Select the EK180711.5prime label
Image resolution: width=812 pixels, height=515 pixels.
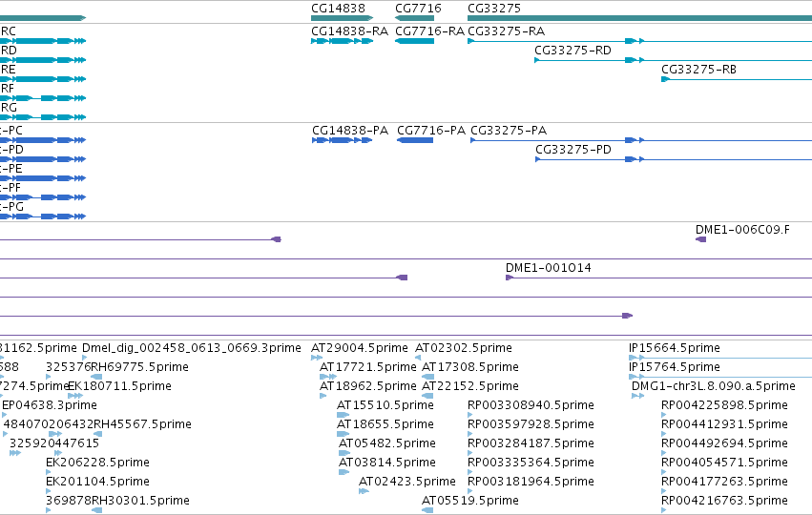pyautogui.click(x=119, y=386)
